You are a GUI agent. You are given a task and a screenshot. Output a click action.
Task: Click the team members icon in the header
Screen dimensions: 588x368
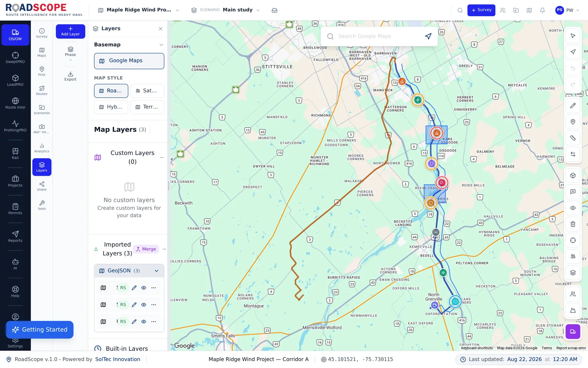coord(503,10)
